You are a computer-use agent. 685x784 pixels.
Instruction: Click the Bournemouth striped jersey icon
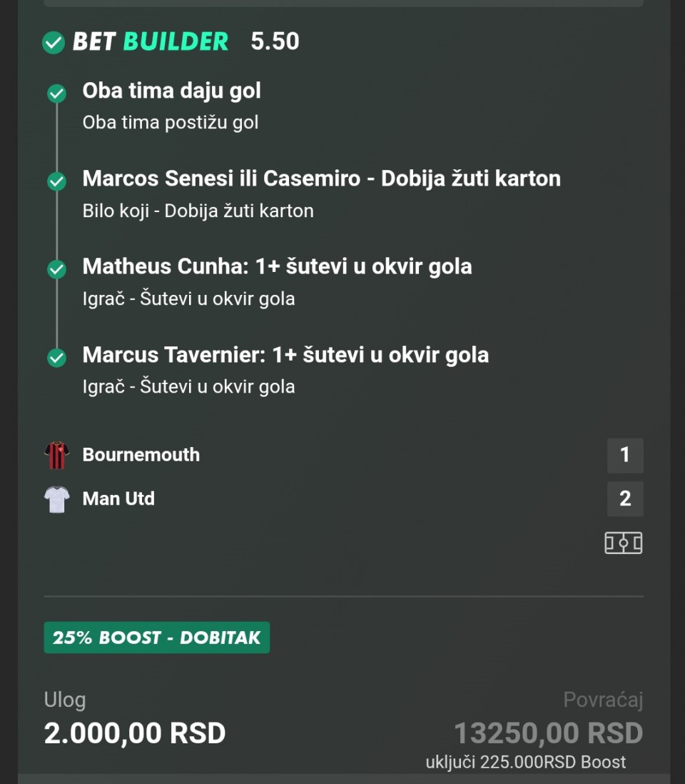pos(56,455)
